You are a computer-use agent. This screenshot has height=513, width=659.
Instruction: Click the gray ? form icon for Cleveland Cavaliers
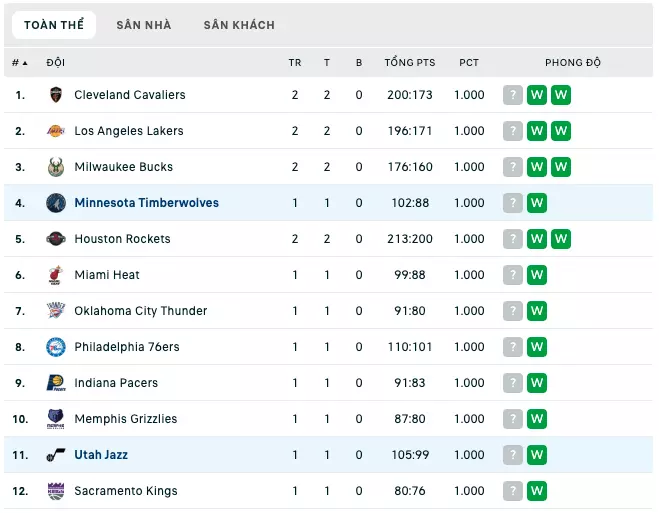[x=513, y=95]
